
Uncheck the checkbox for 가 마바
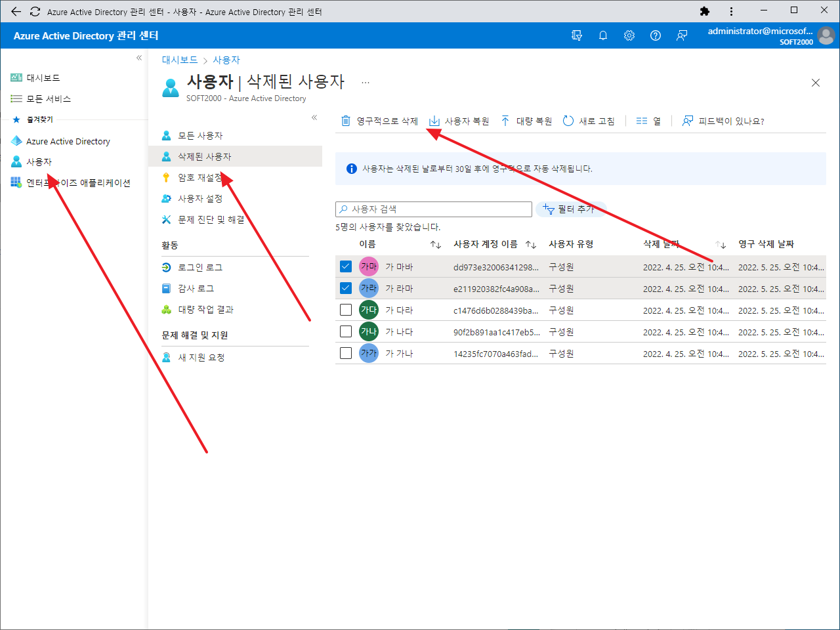pyautogui.click(x=346, y=266)
